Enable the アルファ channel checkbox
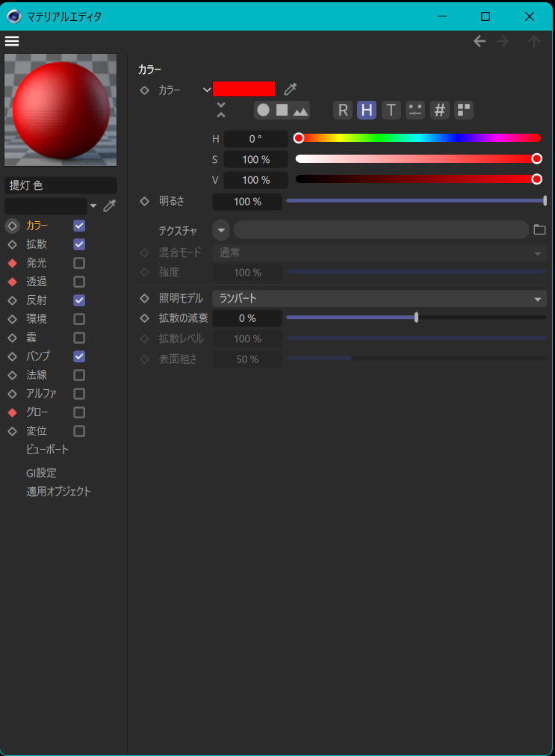Image resolution: width=555 pixels, height=756 pixels. [79, 394]
